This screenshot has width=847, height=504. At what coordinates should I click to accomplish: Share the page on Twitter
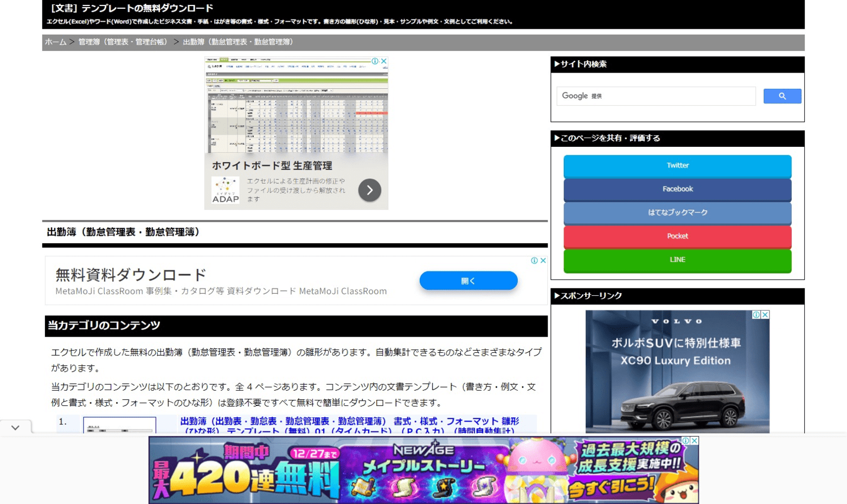pyautogui.click(x=677, y=166)
